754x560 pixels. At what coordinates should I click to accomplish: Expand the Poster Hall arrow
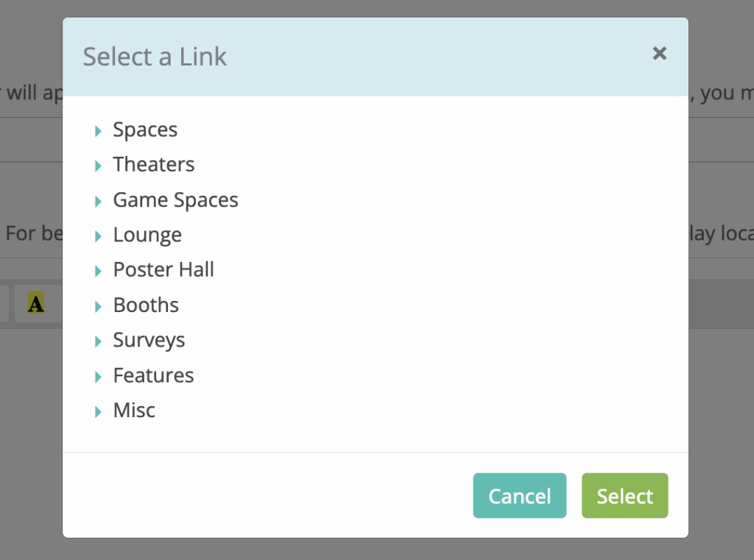[98, 271]
